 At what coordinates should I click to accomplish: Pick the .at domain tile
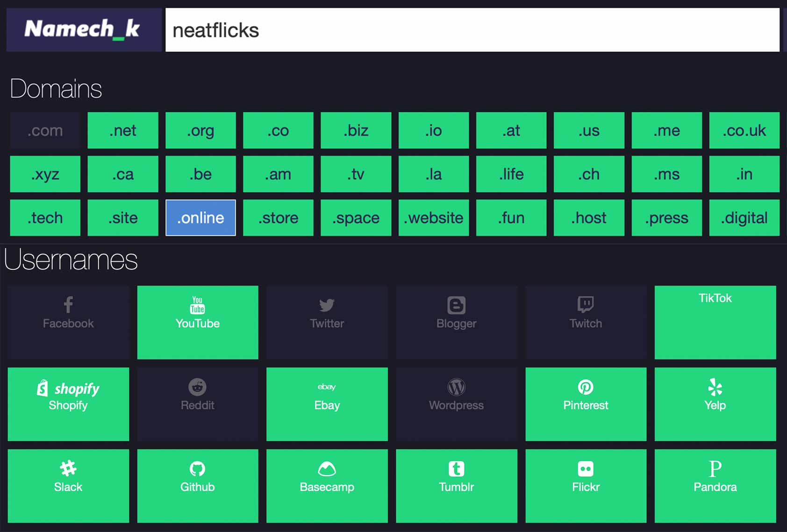click(511, 130)
